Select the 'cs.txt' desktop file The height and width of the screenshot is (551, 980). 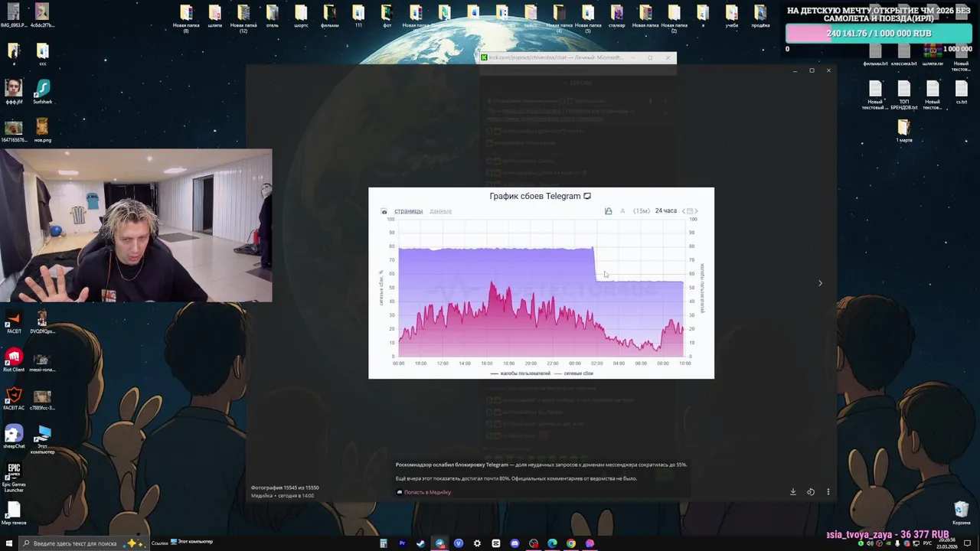pyautogui.click(x=962, y=93)
